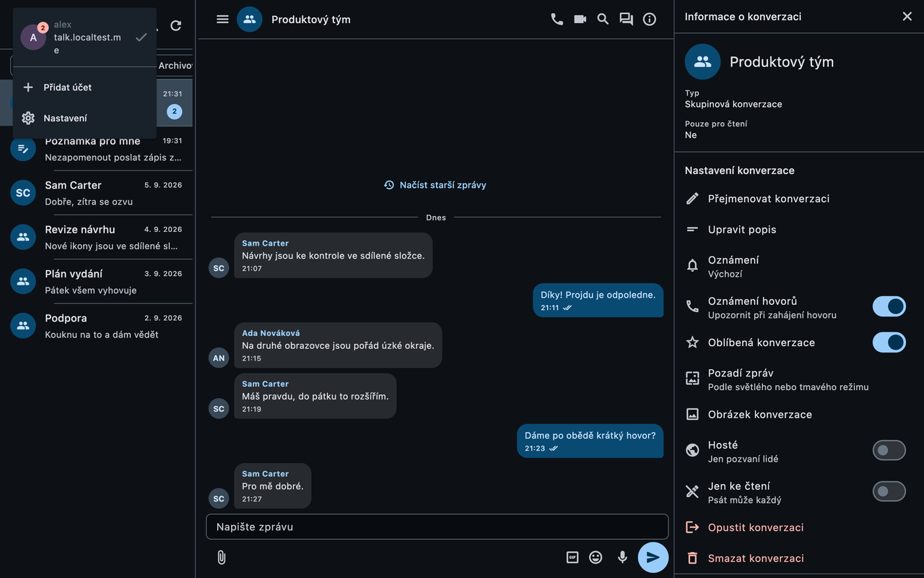Open the shared items chat bubbles icon
Image resolution: width=924 pixels, height=578 pixels.
(626, 20)
